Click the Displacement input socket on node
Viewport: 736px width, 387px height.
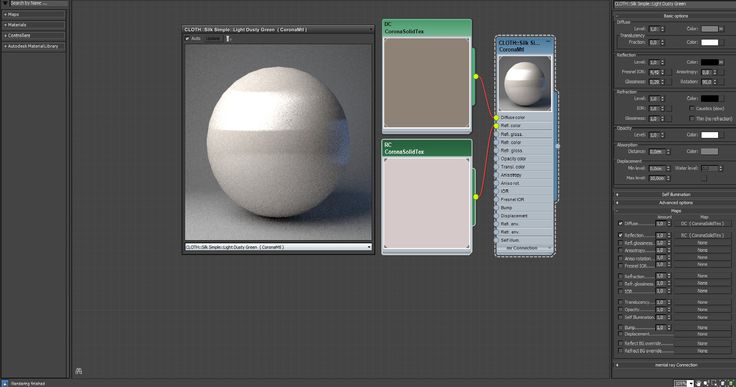point(497,216)
